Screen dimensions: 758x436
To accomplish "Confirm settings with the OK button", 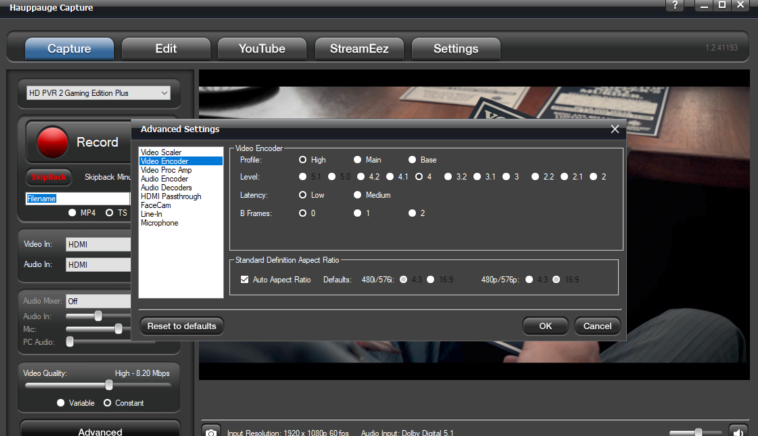I will (545, 326).
